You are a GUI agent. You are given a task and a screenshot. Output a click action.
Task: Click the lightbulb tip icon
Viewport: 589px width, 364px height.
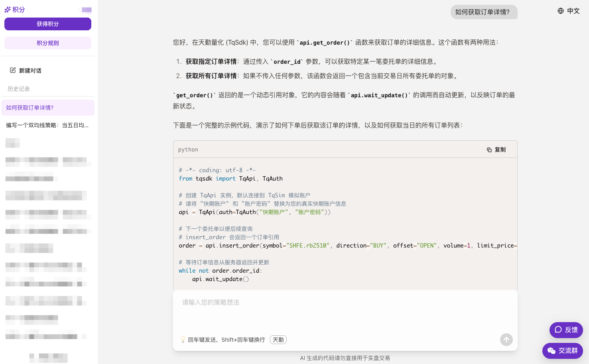[183, 340]
